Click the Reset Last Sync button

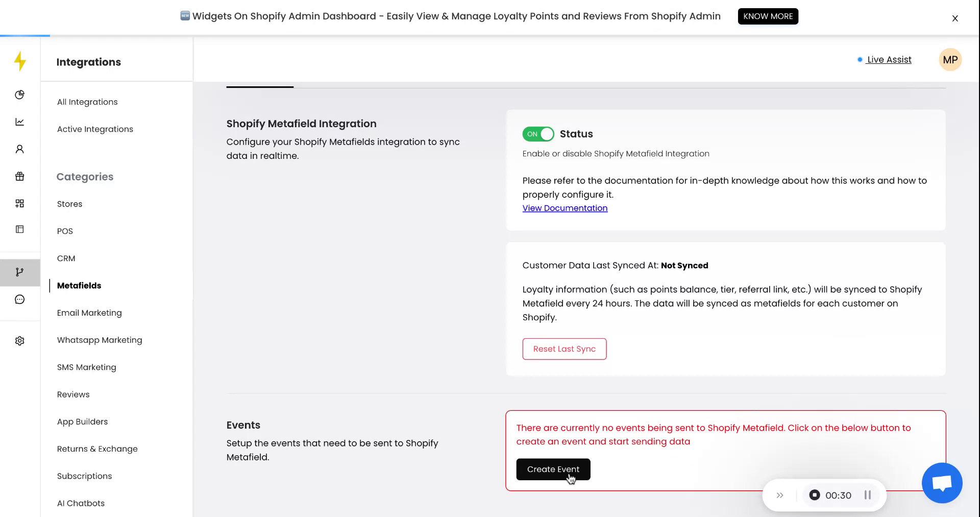click(564, 349)
